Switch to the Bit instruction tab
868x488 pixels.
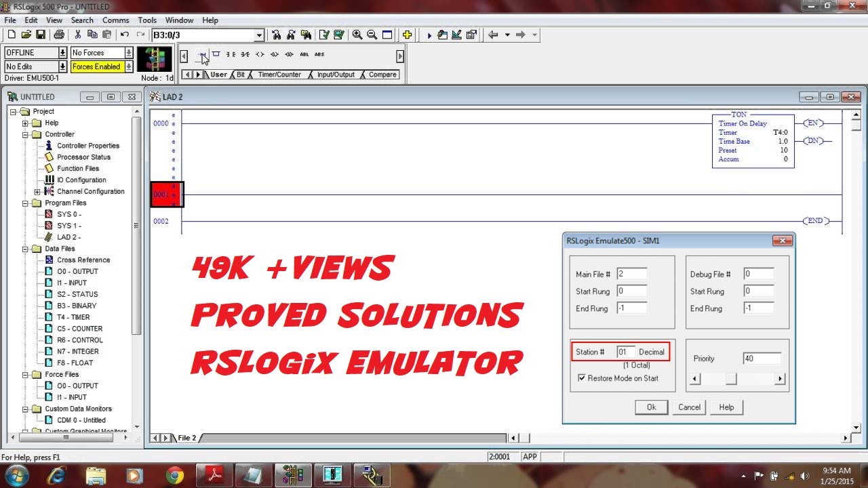[240, 75]
